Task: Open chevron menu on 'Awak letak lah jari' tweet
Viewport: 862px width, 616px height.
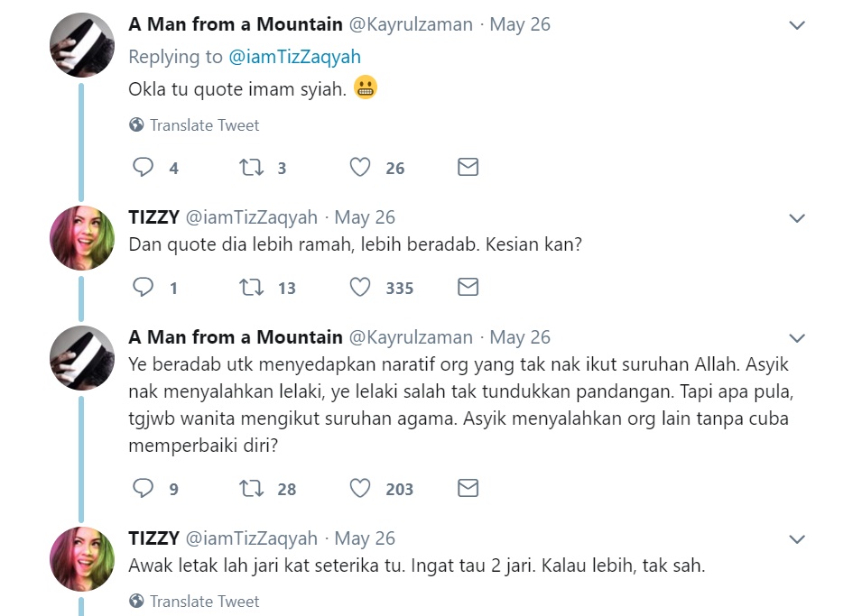Action: [797, 539]
